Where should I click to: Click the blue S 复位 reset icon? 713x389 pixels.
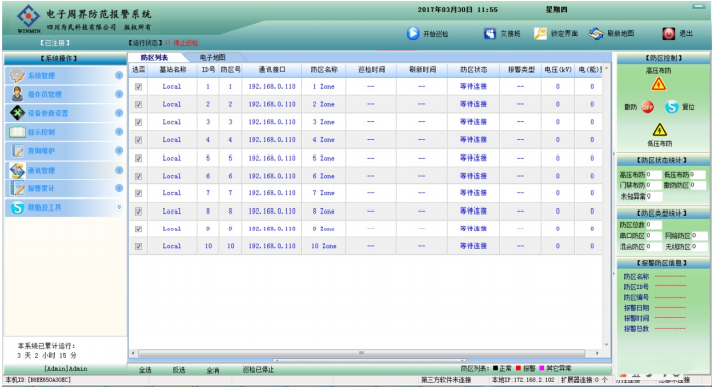pyautogui.click(x=672, y=107)
